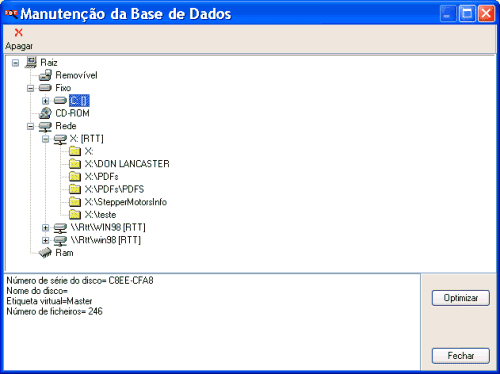
Task: Select the Removível tree label
Action: [76, 75]
